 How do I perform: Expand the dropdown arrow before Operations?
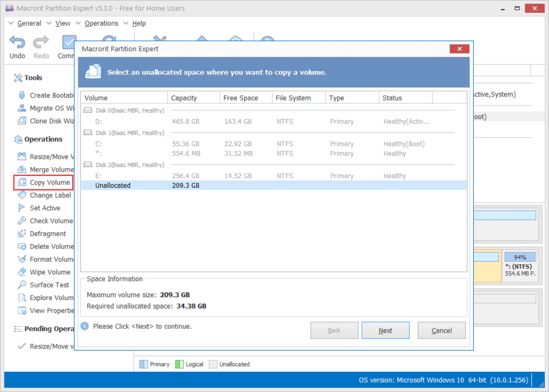(x=78, y=23)
